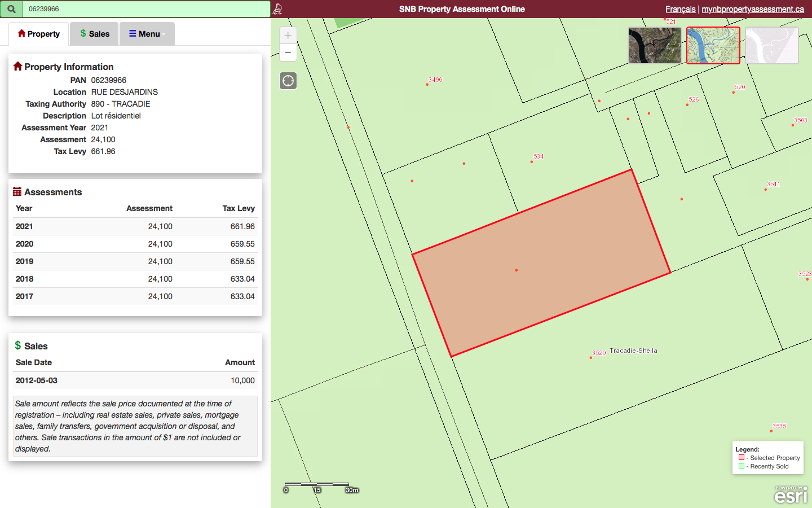Zoom out on the map
The image size is (812, 508).
(x=288, y=52)
